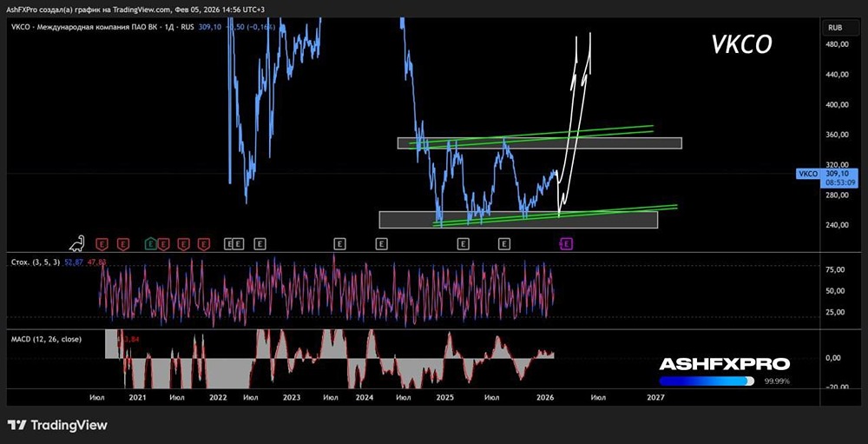Click the 240,00 price axis label

click(x=837, y=225)
